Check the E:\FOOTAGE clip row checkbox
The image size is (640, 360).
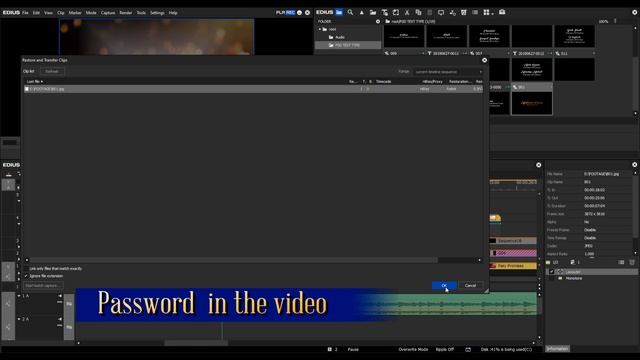click(27, 89)
